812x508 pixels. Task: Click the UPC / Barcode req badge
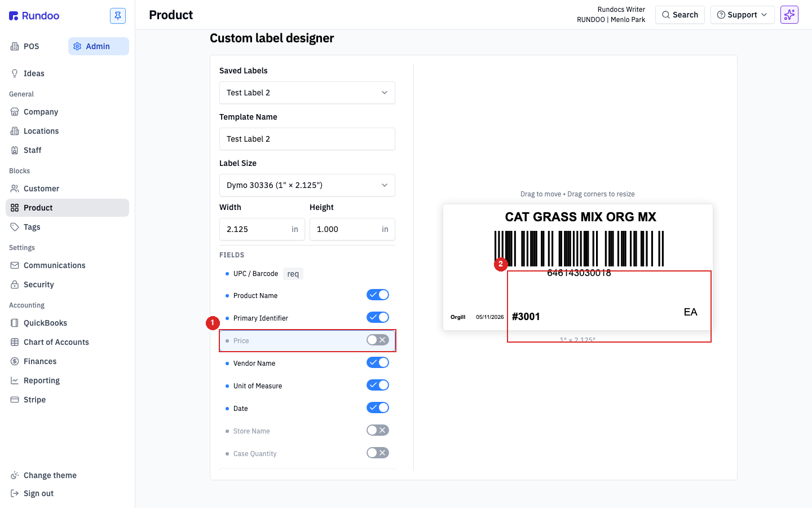[x=293, y=274]
